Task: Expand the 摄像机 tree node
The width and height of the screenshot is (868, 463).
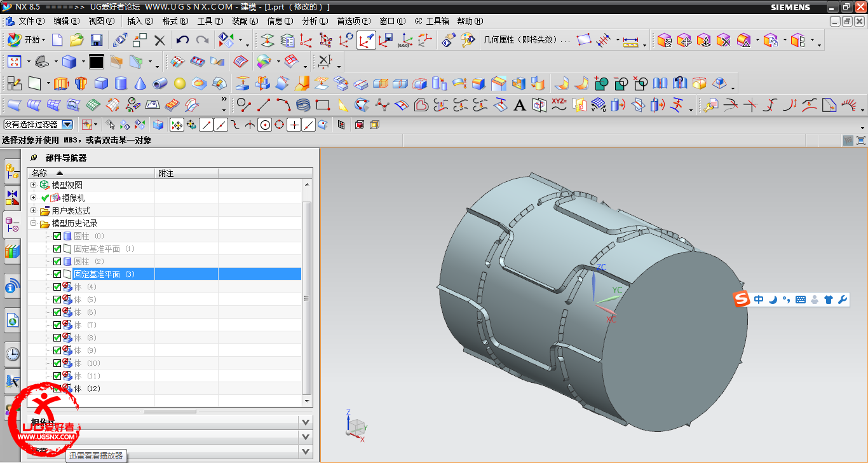Action: 34,198
